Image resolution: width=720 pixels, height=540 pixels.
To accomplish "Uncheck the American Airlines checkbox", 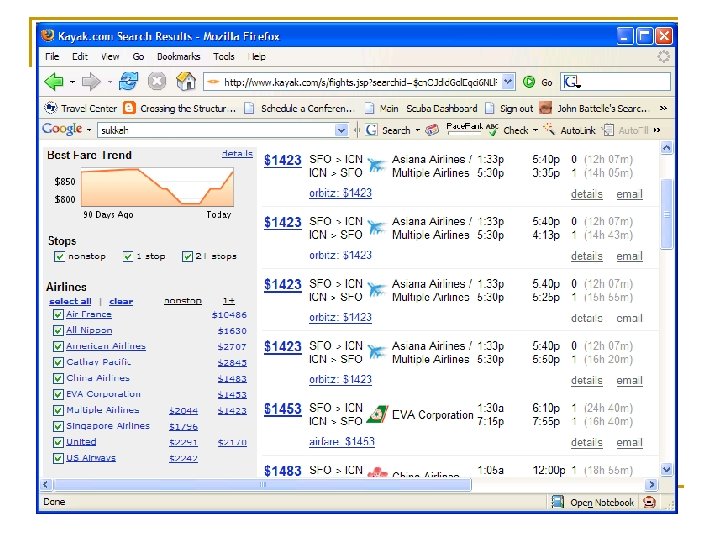I will [58, 346].
